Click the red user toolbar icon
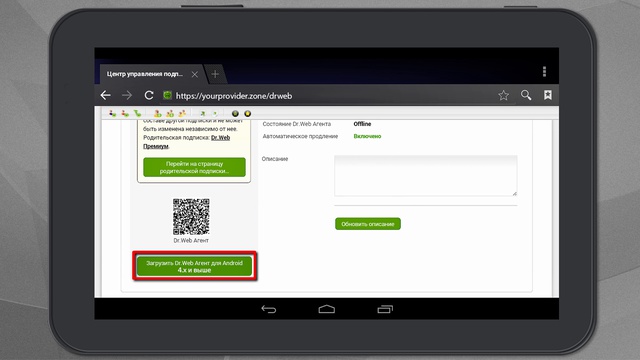This screenshot has width=640, height=360. 125,114
